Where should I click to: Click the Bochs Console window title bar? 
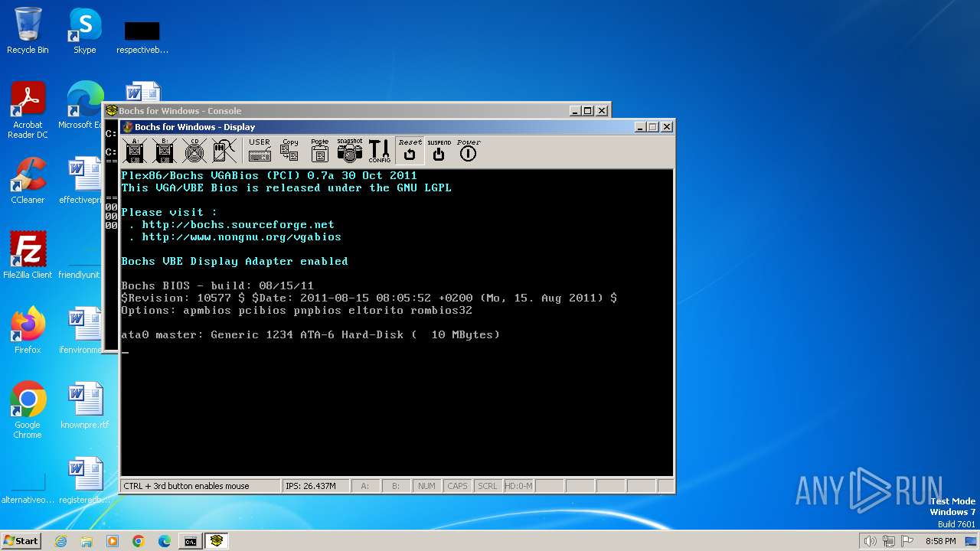point(358,111)
